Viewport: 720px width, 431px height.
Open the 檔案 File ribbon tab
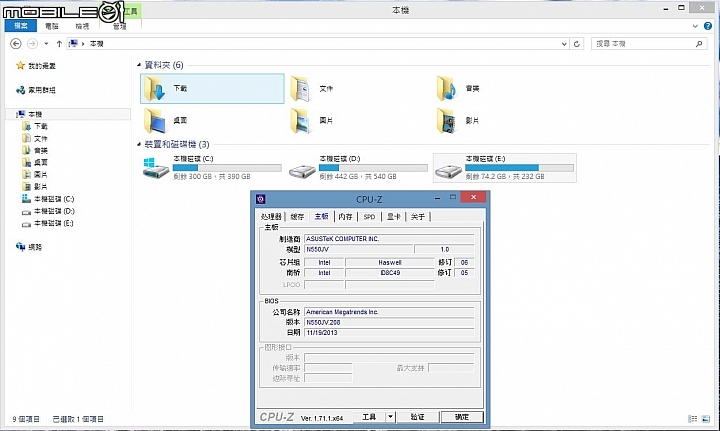[x=21, y=26]
